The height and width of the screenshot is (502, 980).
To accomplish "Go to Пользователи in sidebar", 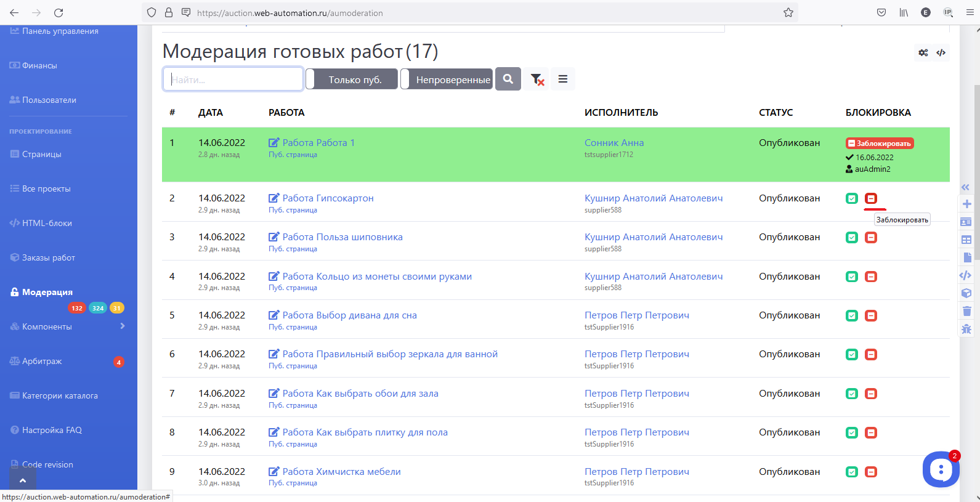I will tap(49, 100).
